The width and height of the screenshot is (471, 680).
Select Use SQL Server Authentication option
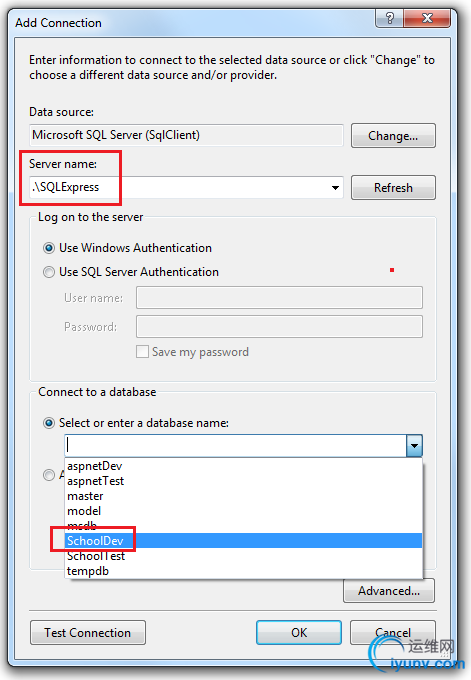click(x=49, y=272)
